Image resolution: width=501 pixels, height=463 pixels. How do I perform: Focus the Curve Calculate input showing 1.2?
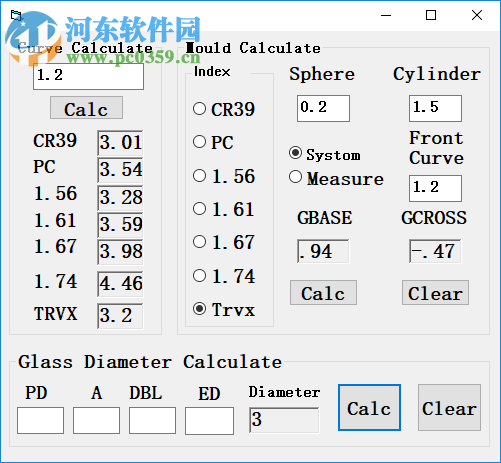click(x=88, y=76)
